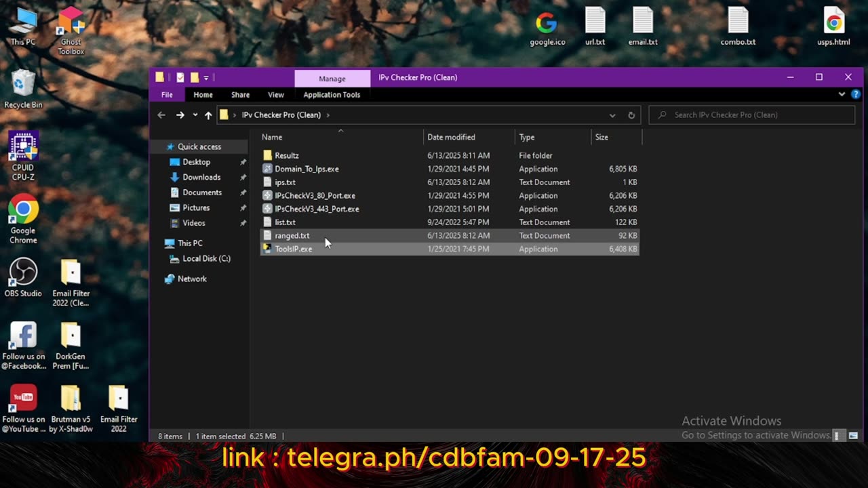
Task: Expand the ribbon with chevron
Action: pyautogui.click(x=842, y=95)
